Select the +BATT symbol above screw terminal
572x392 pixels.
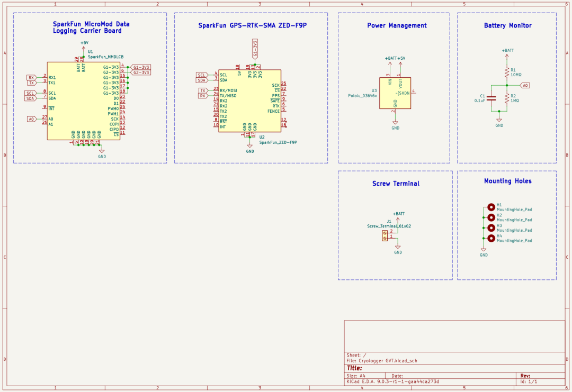tap(398, 216)
